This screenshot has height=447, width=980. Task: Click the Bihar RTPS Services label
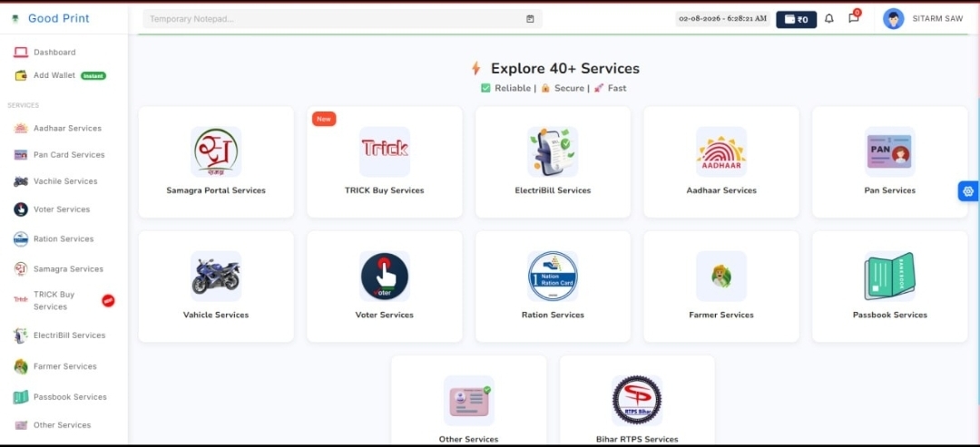pos(637,440)
